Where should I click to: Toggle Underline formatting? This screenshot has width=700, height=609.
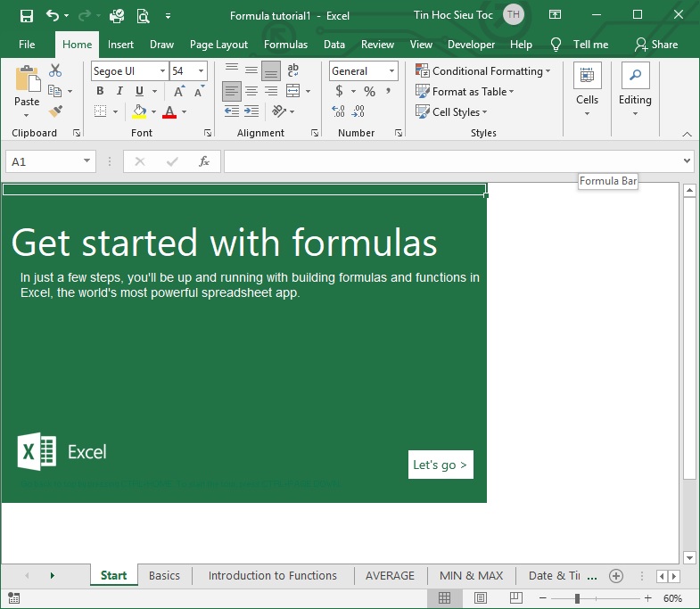[139, 91]
